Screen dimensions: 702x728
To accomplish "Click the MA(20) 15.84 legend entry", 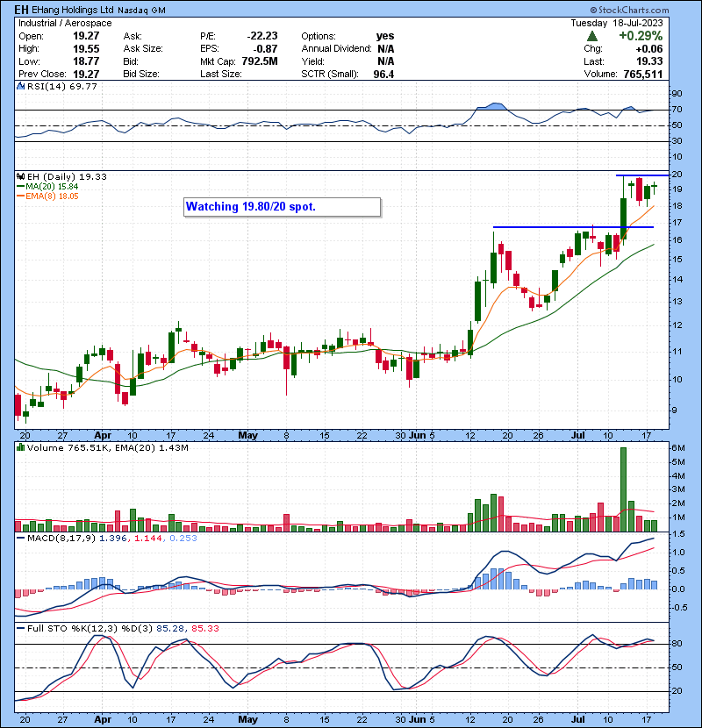I will [x=48, y=187].
